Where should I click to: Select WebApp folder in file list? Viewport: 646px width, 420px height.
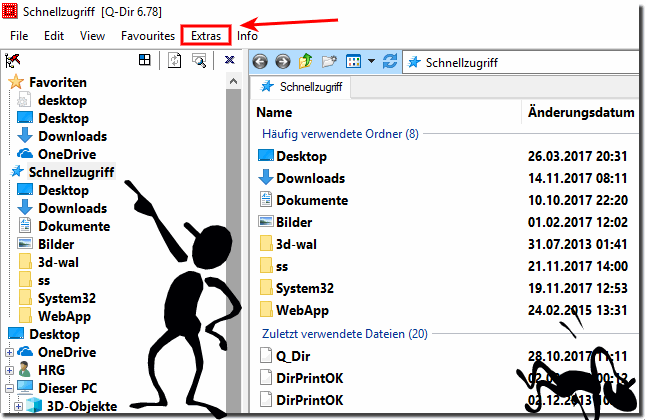tap(302, 310)
